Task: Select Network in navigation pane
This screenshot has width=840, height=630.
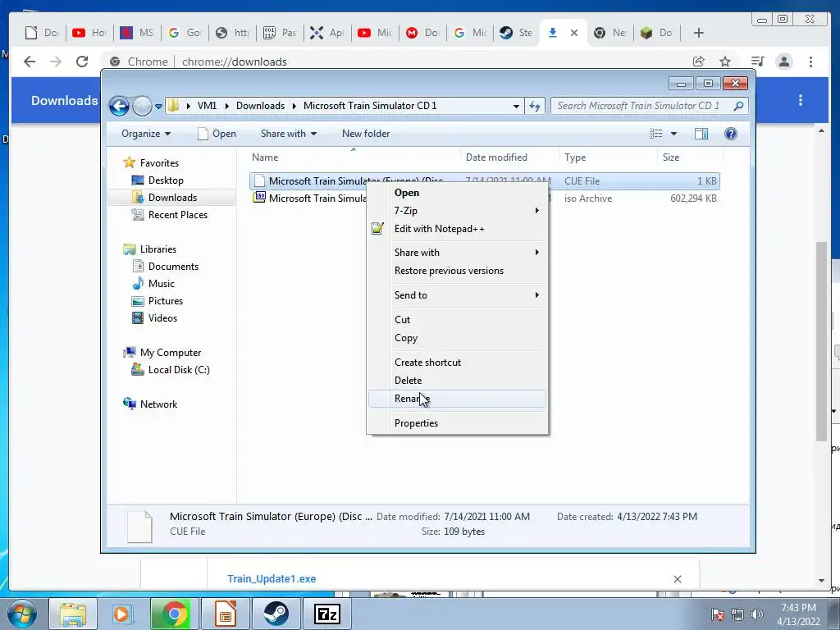Action: click(x=158, y=404)
